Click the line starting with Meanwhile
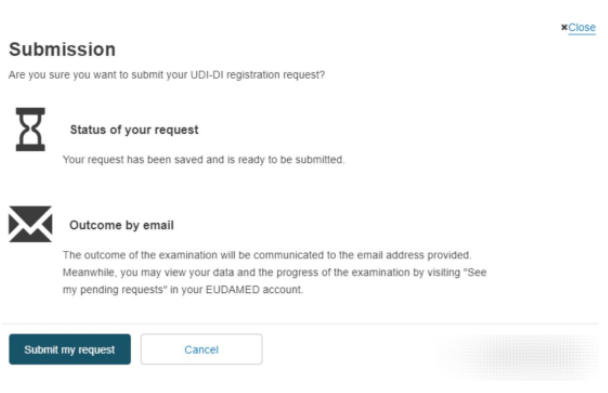The width and height of the screenshot is (608, 393). [275, 272]
